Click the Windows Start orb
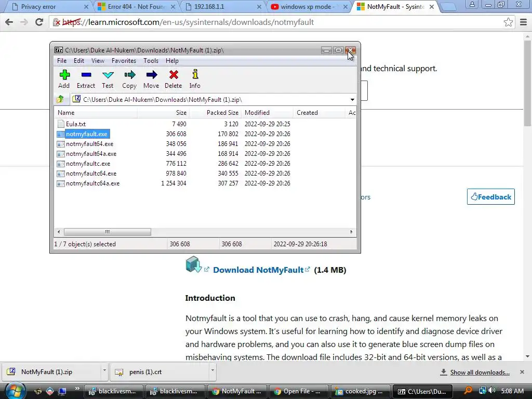 coord(15,392)
